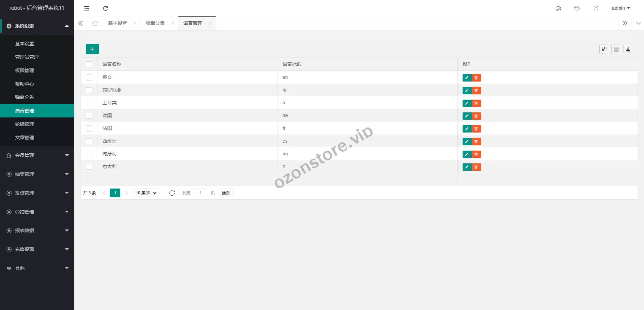Screen dimensions: 644x310
Task: Click the green add language button
Action: [92, 49]
